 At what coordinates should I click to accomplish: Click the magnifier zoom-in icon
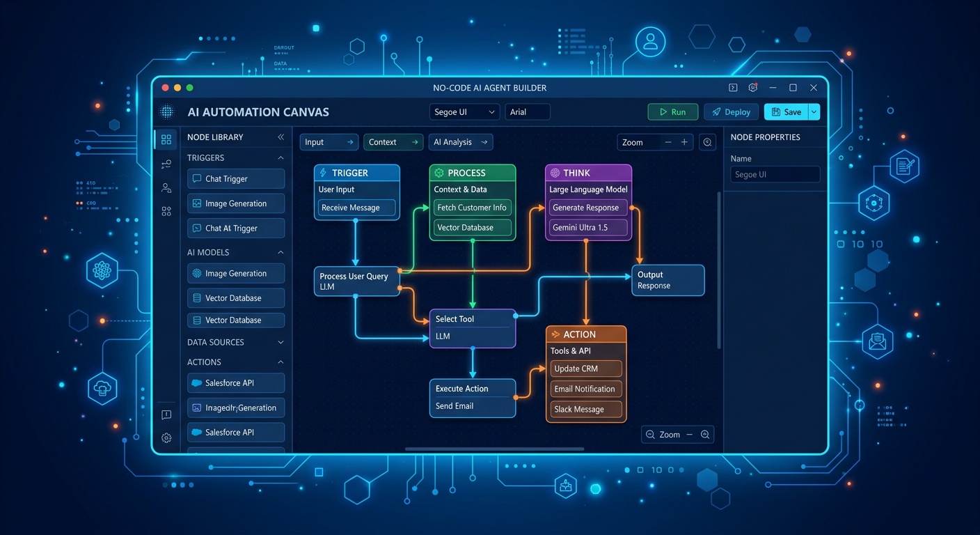pos(705,434)
